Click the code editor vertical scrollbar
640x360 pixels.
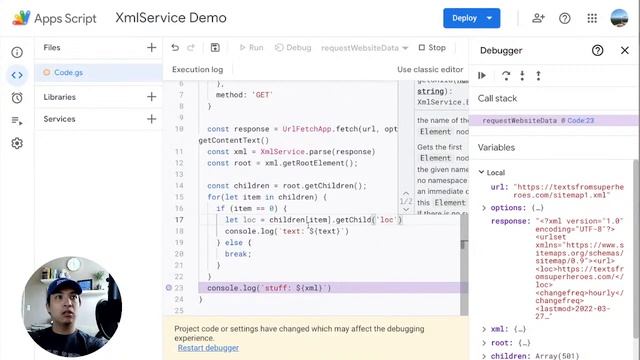tap(464, 264)
